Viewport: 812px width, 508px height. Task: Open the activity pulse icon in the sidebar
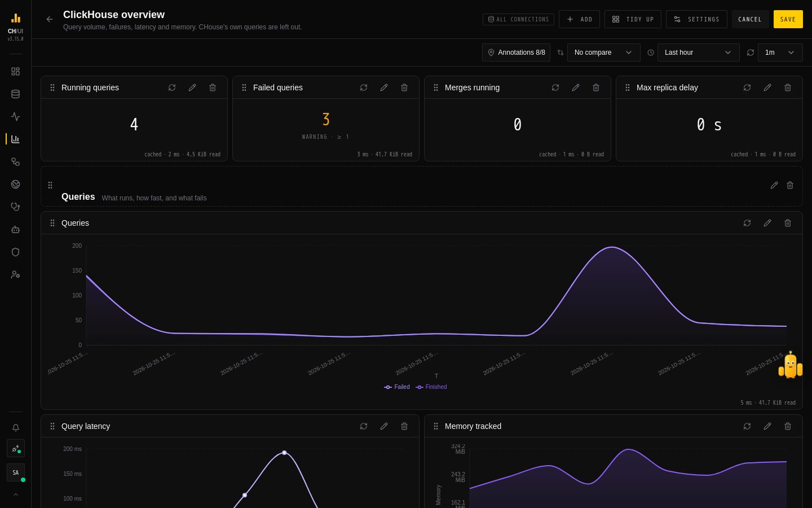[15, 117]
